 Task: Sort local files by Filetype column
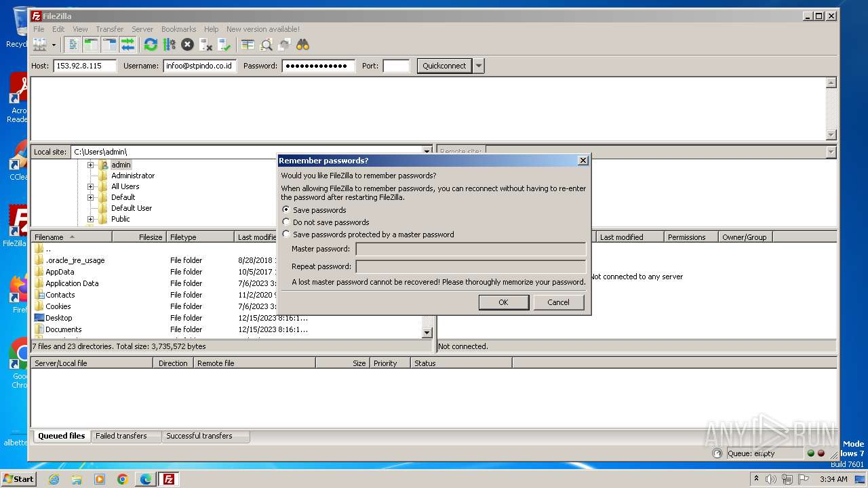coord(200,237)
